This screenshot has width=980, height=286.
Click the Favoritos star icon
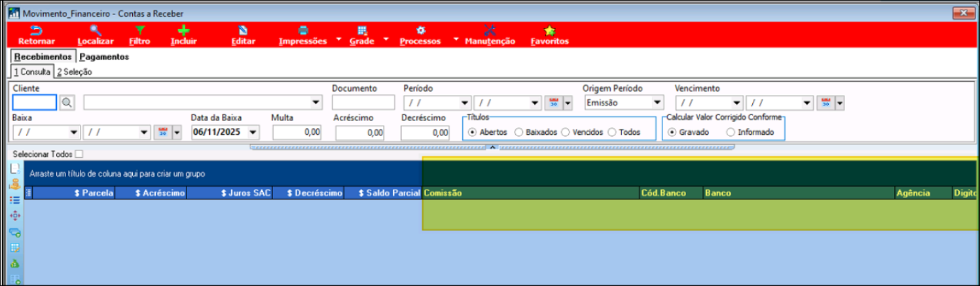point(549,31)
